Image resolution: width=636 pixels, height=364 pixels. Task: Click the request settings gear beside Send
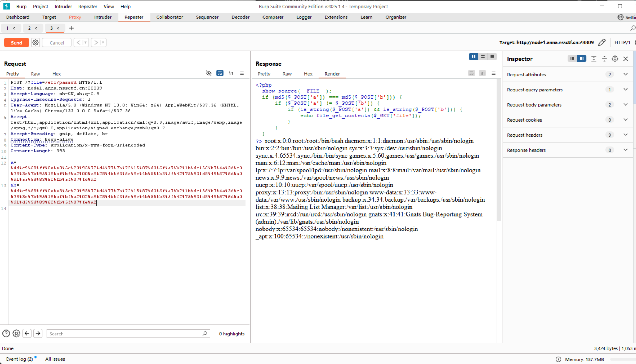tap(35, 42)
